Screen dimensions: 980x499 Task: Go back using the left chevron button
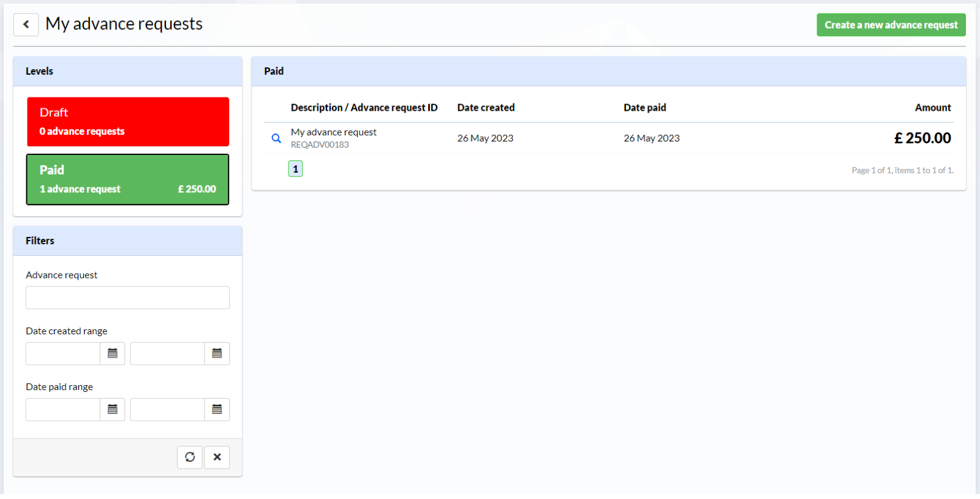(26, 24)
